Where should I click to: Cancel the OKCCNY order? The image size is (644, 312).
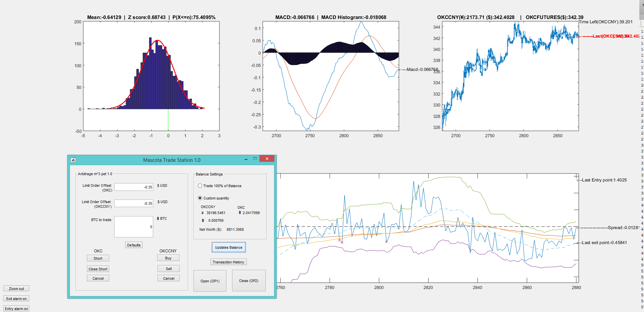(168, 278)
